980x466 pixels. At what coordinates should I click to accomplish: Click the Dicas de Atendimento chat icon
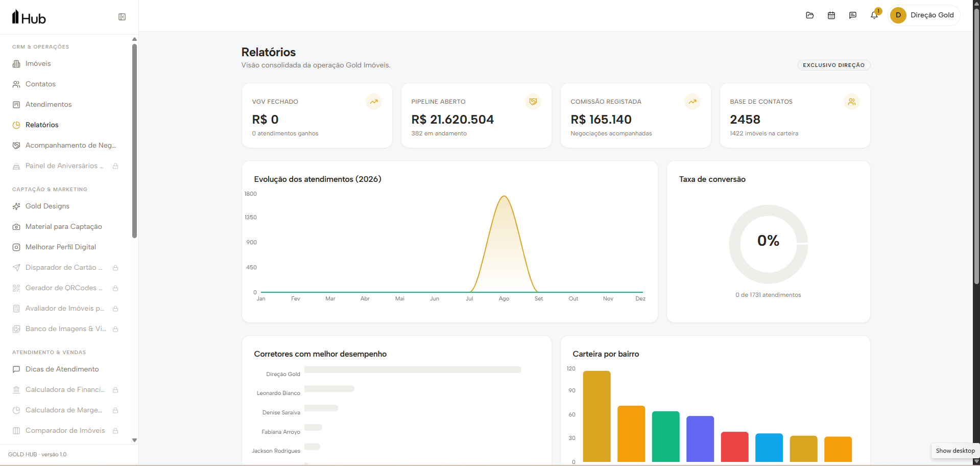pos(16,369)
